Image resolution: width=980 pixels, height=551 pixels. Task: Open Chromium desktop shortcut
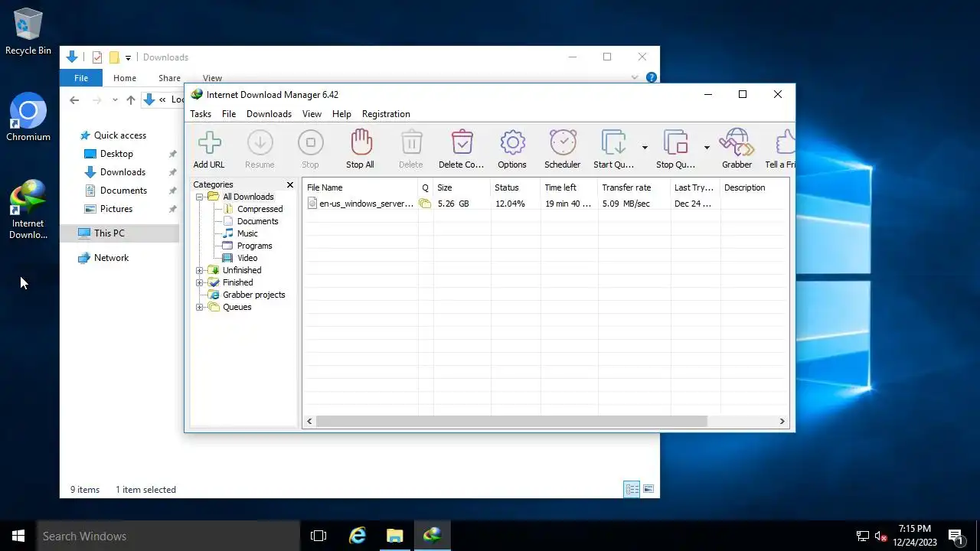tap(28, 117)
